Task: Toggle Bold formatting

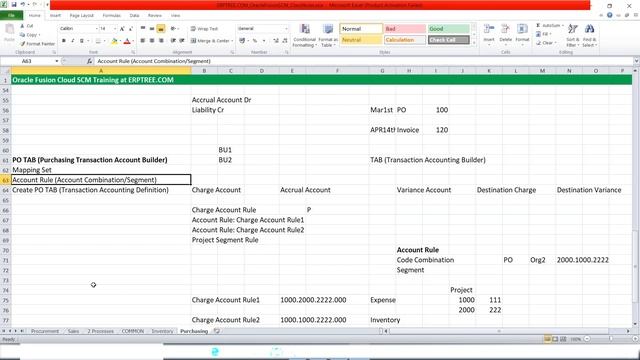Action: coord(64,41)
